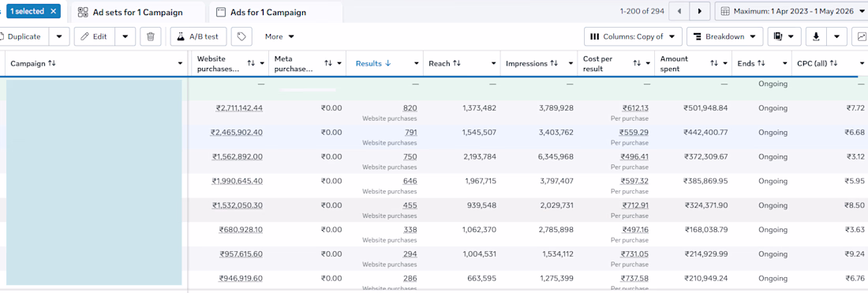Select the reach value 2,193,784
The image size is (868, 293).
tap(480, 156)
